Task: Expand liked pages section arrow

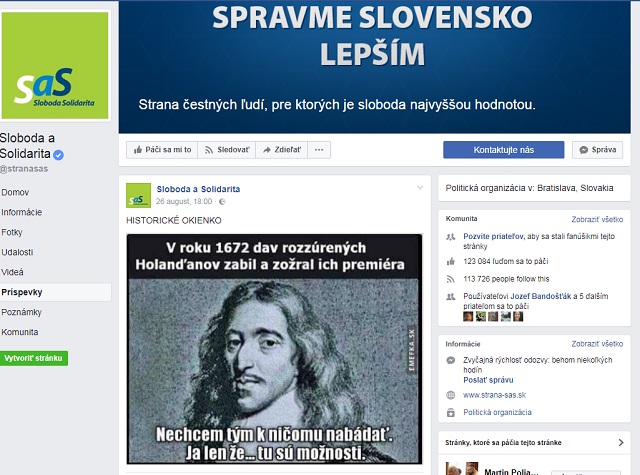Action: tap(621, 442)
